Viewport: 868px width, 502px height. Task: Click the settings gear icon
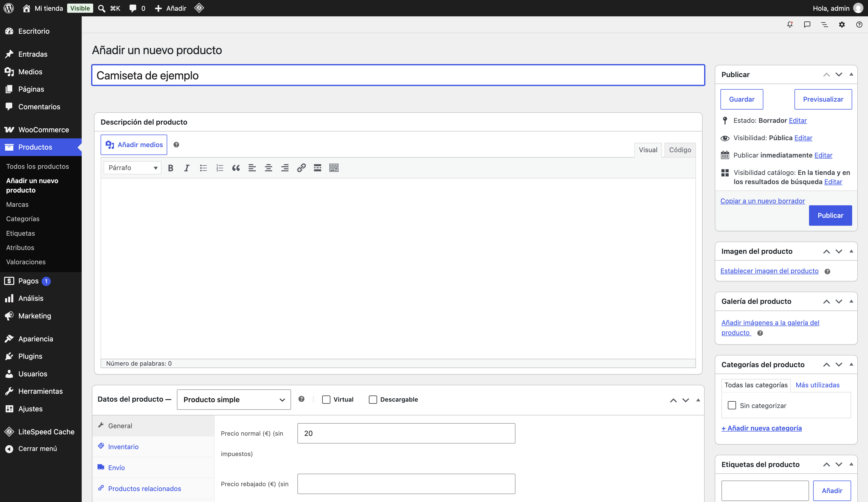[842, 25]
